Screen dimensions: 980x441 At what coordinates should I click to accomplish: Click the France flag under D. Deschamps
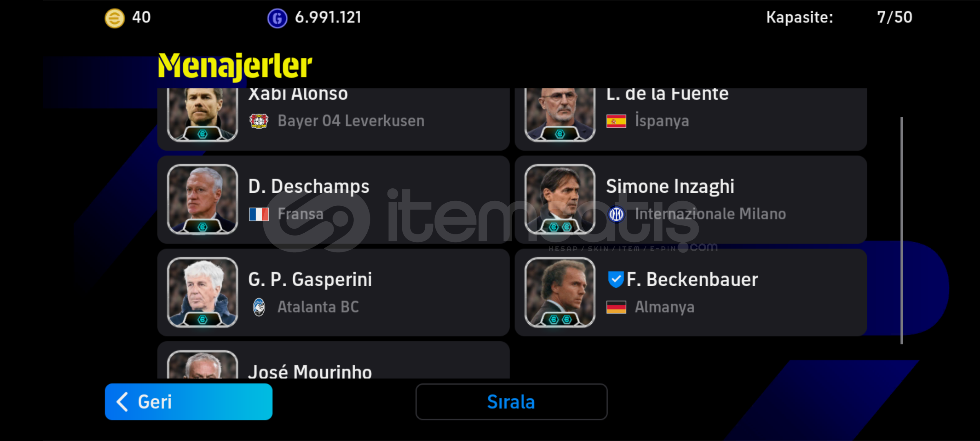(x=259, y=214)
